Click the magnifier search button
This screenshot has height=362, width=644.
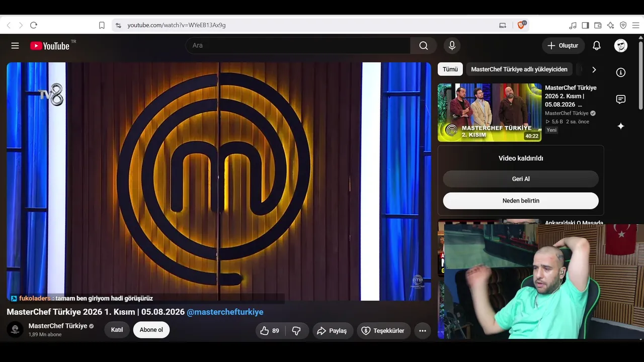(424, 46)
